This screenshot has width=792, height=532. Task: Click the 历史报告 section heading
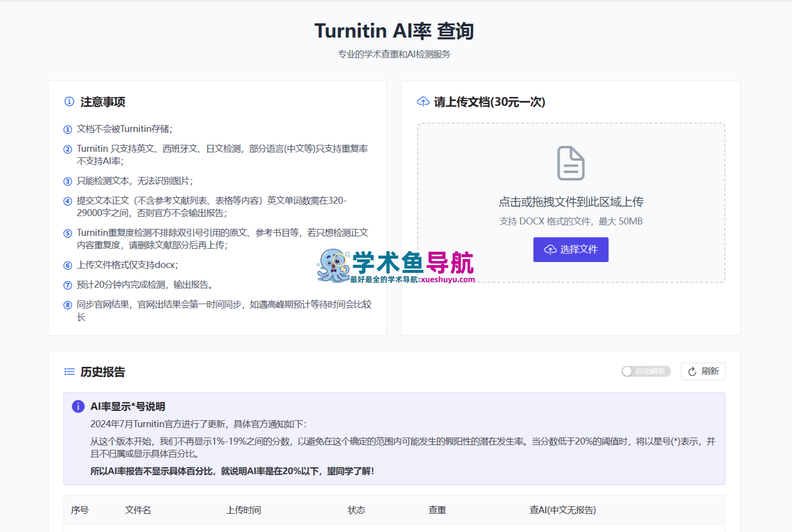coord(103,372)
